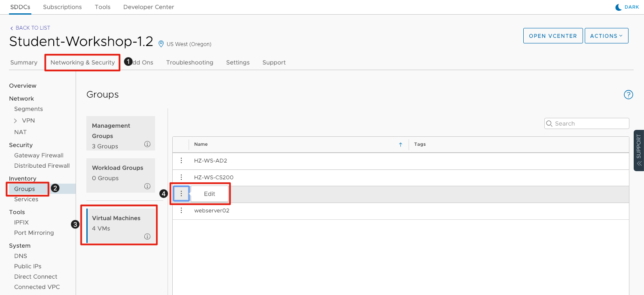The height and width of the screenshot is (295, 644).
Task: Expand the Support side panel
Action: 638,151
